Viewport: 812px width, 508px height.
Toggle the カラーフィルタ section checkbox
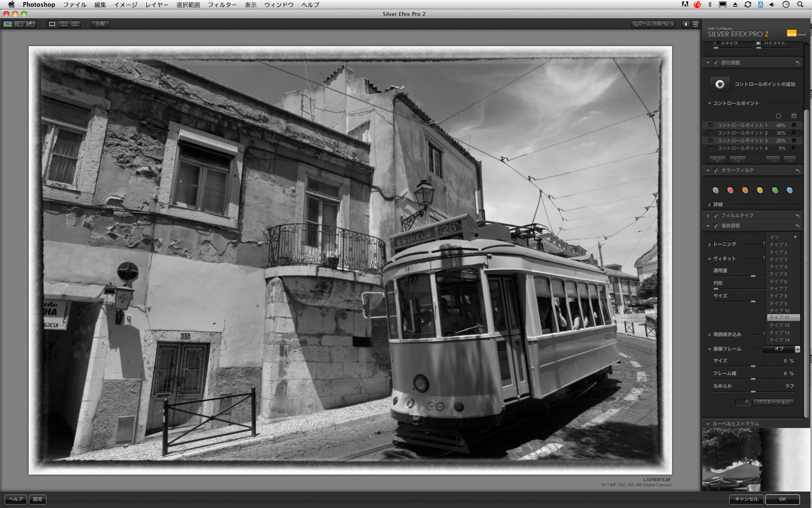[716, 171]
